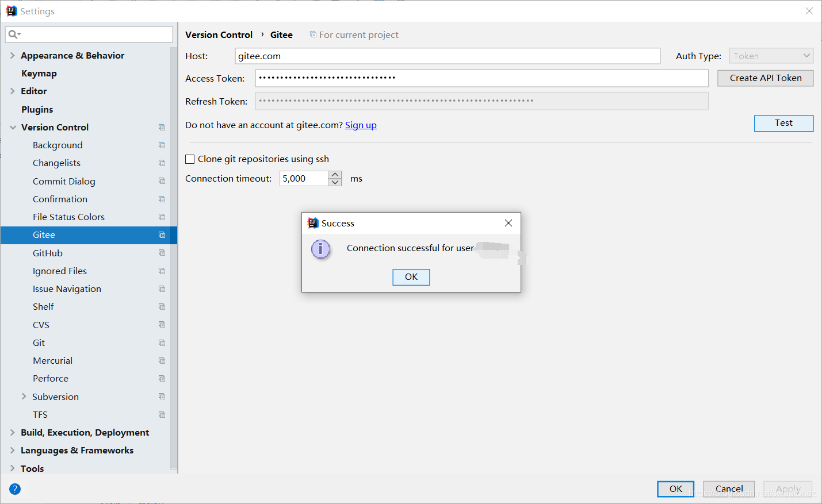The image size is (822, 504).
Task: Click project-level icon on Shelf row
Action: click(x=162, y=306)
